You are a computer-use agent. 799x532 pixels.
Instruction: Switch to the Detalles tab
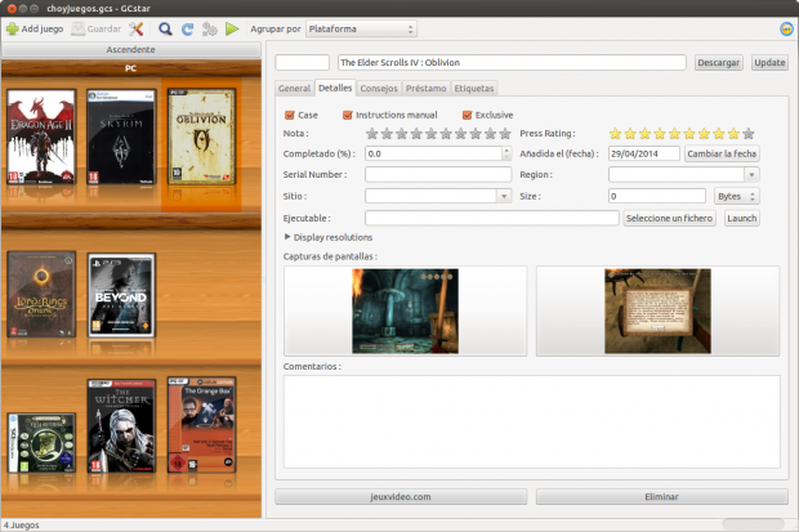click(x=335, y=88)
